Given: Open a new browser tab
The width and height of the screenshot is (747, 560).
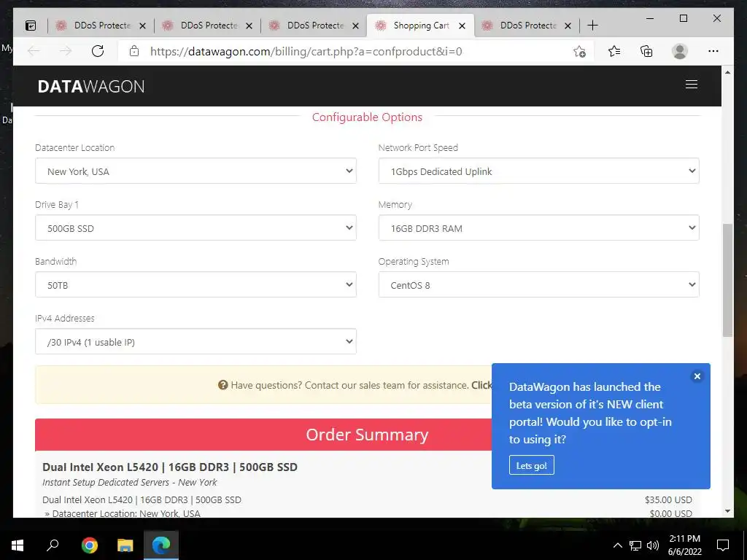Looking at the screenshot, I should click(x=592, y=26).
